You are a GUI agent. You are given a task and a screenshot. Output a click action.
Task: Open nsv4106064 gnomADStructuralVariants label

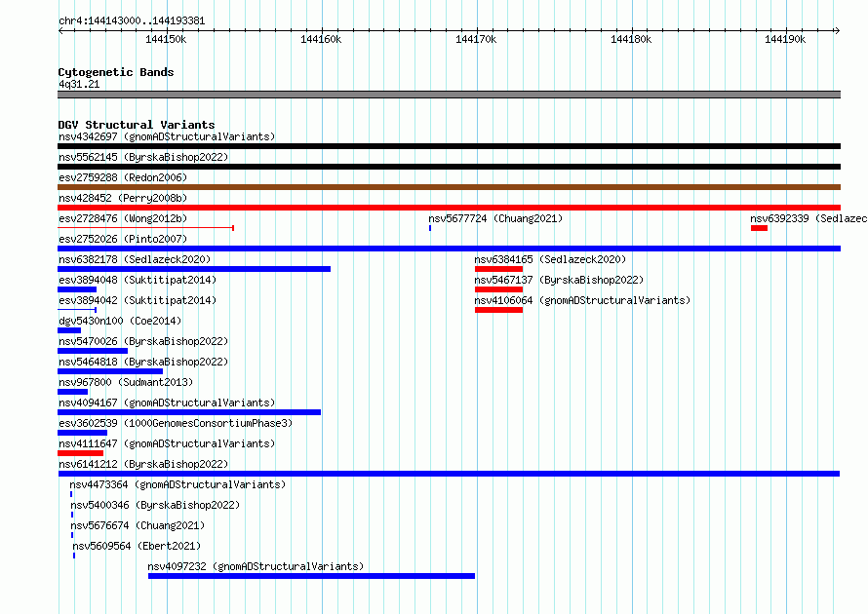click(582, 300)
